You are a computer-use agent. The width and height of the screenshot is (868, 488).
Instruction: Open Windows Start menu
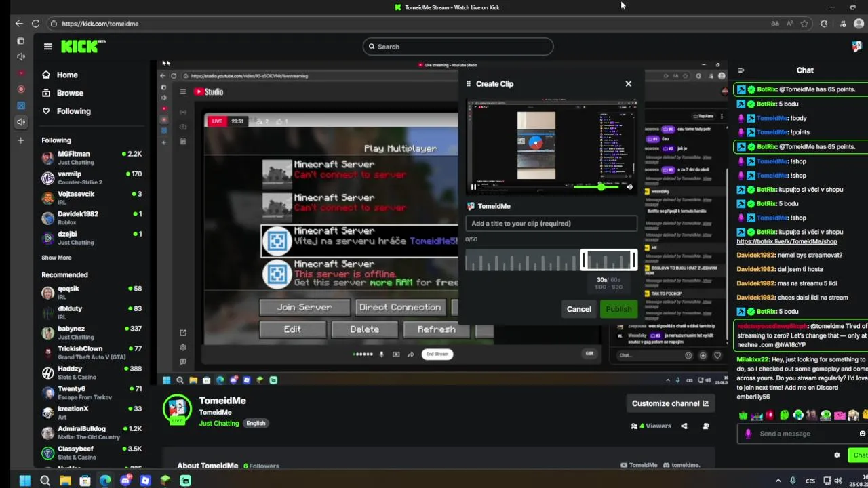(x=25, y=481)
